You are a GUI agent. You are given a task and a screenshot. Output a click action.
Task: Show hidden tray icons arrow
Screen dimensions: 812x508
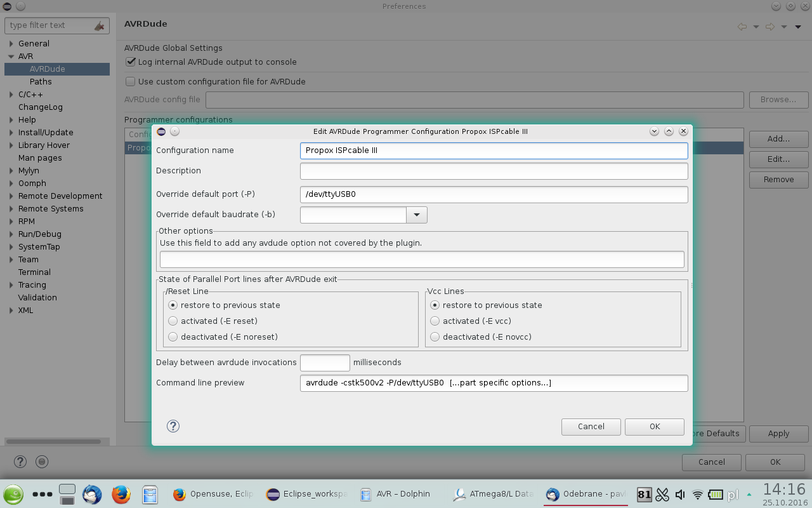(x=749, y=495)
